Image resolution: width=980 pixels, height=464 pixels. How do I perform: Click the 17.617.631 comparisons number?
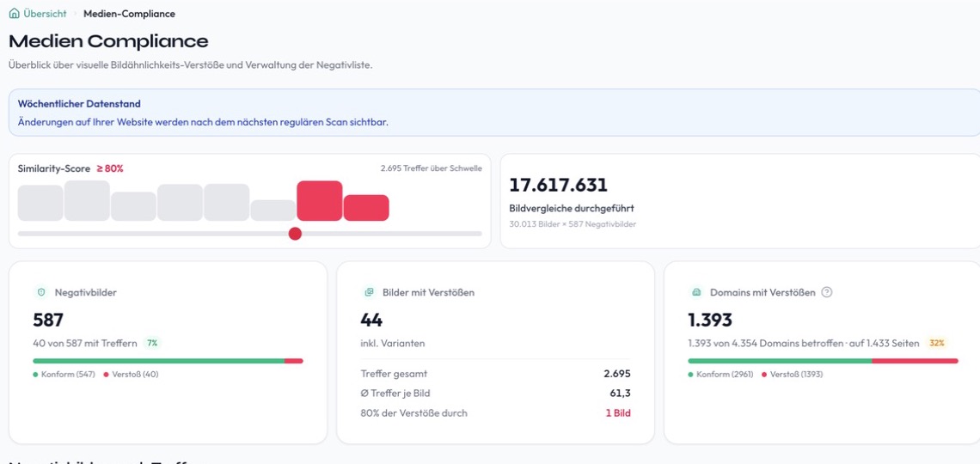558,186
